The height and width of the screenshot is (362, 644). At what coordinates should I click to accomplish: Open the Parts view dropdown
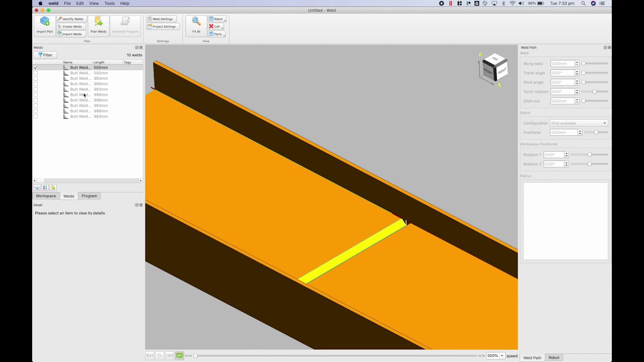(217, 34)
